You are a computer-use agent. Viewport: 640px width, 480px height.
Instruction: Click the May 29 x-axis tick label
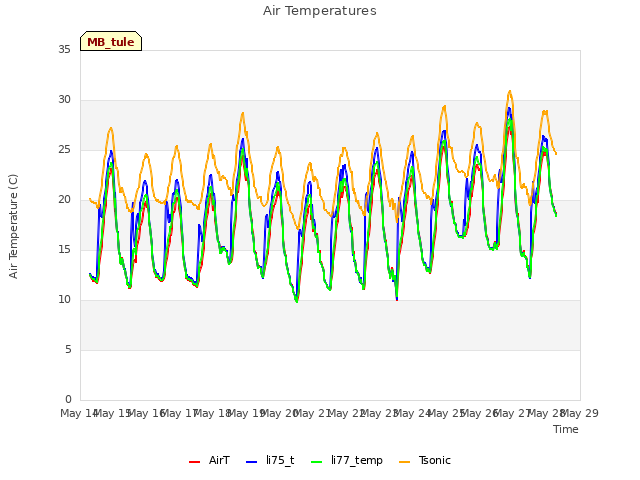[x=580, y=413]
